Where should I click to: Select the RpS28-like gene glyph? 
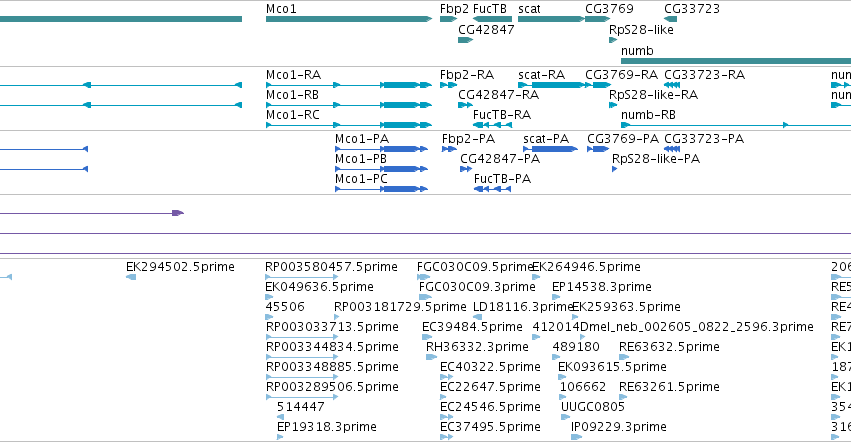[613, 40]
